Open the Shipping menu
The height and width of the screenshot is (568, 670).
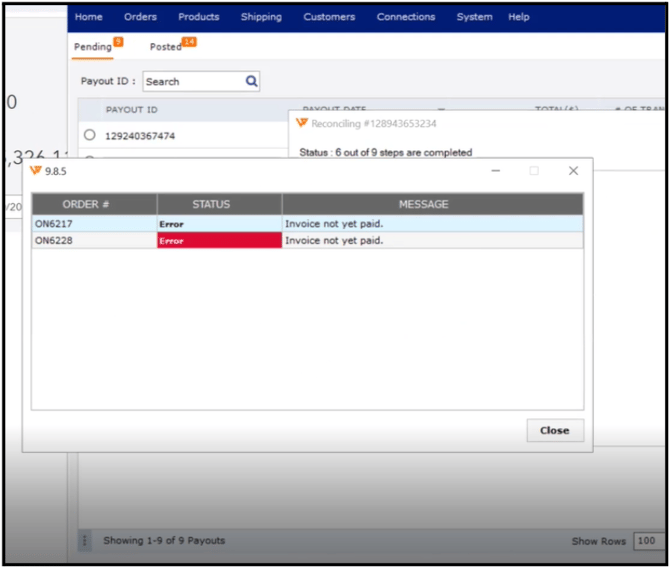(x=261, y=17)
